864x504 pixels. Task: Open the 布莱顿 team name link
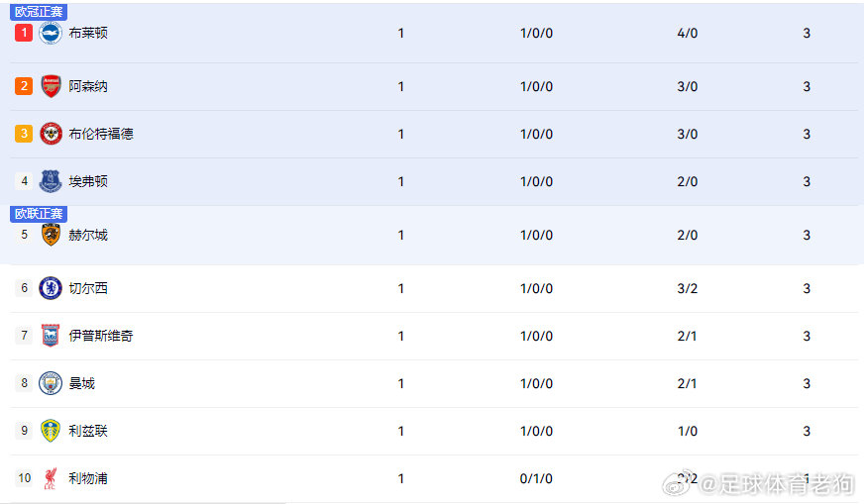point(88,33)
